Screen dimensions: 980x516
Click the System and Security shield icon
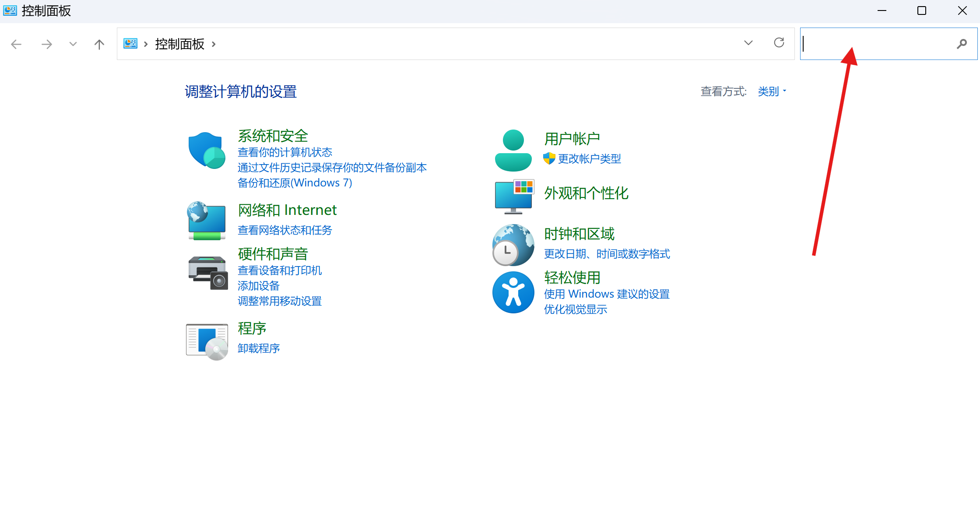207,151
